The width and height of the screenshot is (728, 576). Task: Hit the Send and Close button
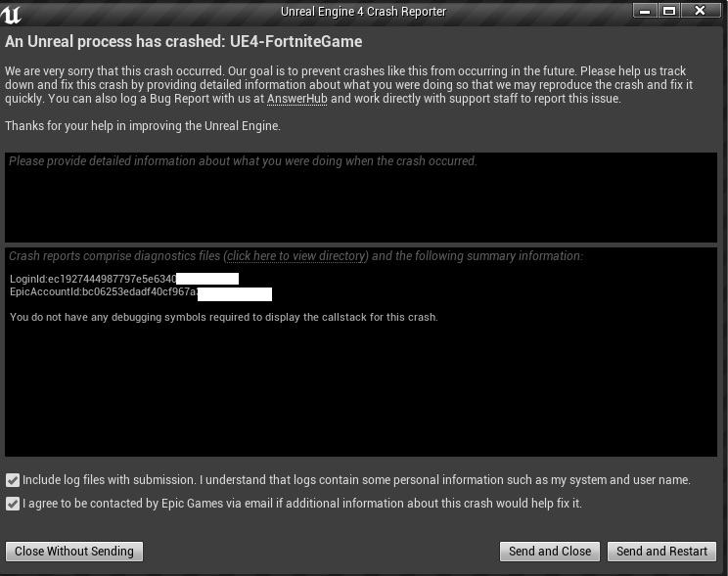click(x=550, y=552)
